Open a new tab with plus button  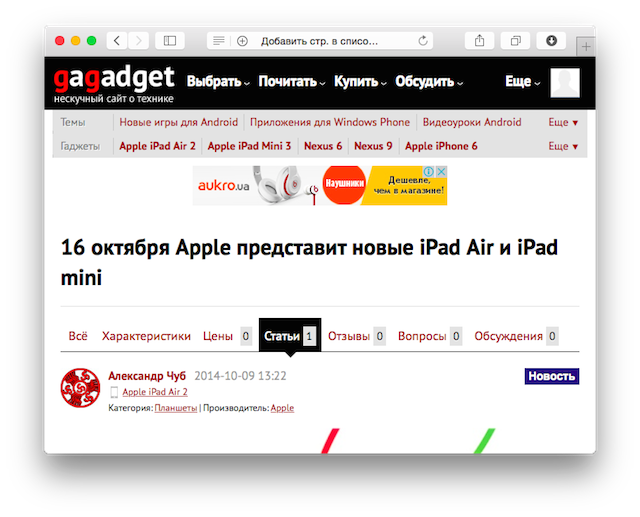(586, 47)
